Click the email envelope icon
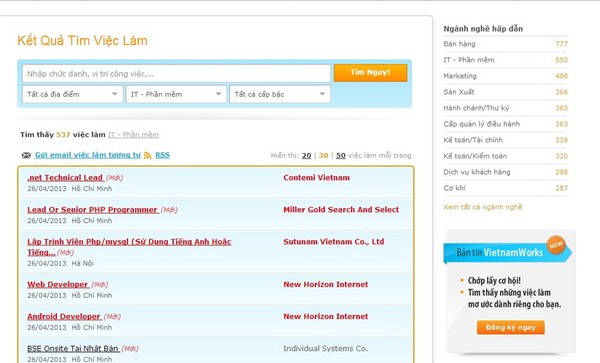600x363 pixels. pos(26,155)
